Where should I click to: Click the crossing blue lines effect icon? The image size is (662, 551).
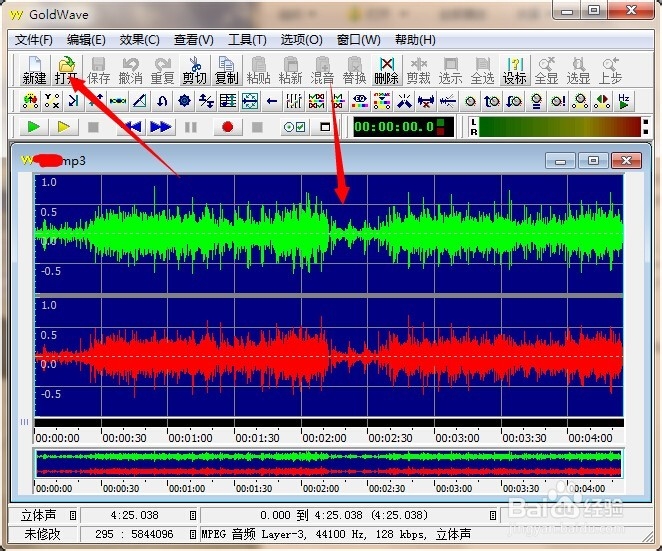click(404, 101)
